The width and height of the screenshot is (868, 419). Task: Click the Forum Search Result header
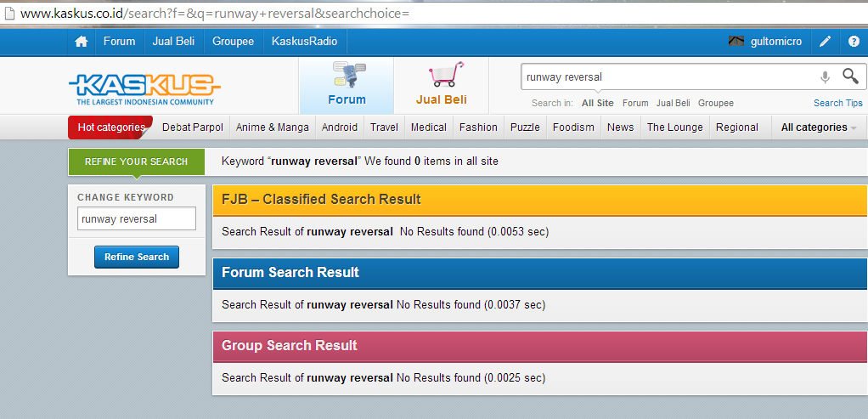[x=540, y=273]
